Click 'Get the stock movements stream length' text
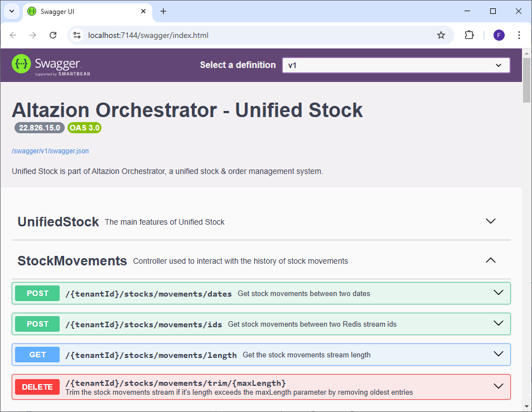This screenshot has height=412, width=532. [306, 355]
